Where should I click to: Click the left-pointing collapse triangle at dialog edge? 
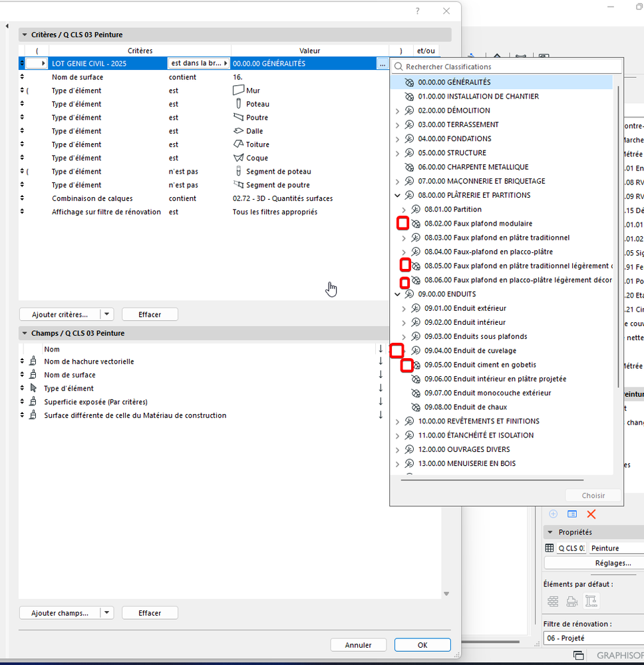[x=7, y=26]
